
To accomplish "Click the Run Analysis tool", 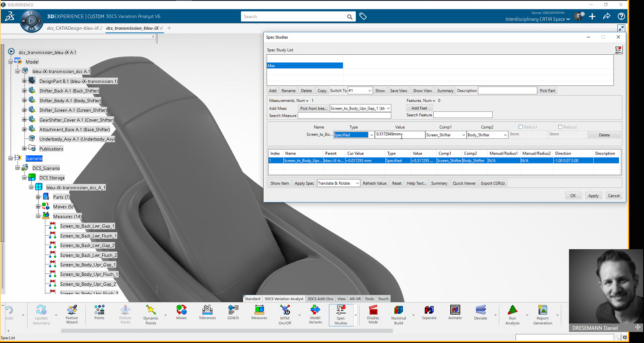I will pos(513,315).
